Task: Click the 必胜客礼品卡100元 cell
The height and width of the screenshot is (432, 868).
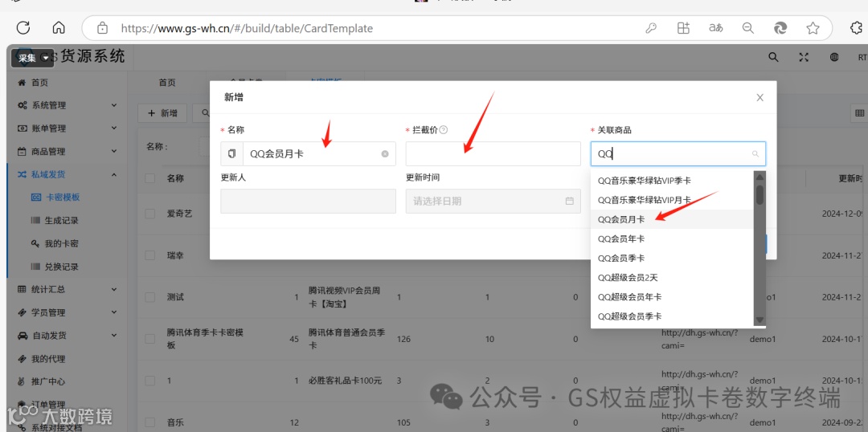Action: coord(346,381)
